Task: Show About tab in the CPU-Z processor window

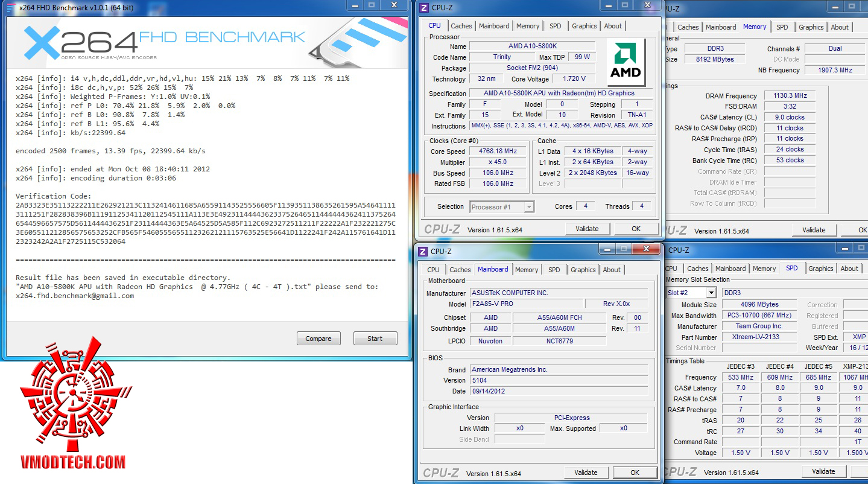Action: coord(613,26)
